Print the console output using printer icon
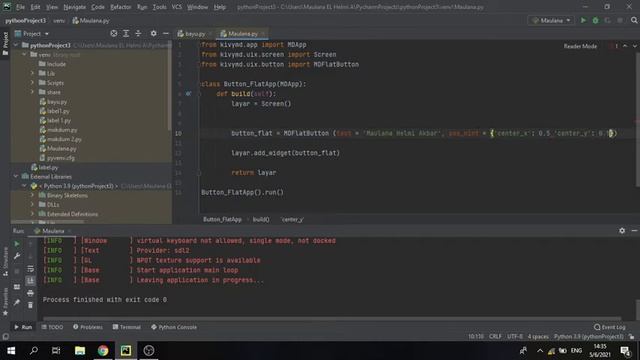Image resolution: width=640 pixels, height=360 pixels. [30, 293]
